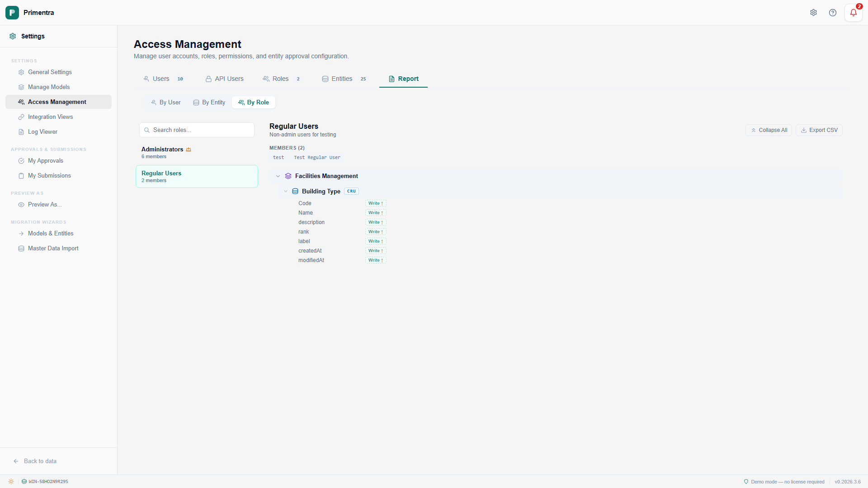This screenshot has height=488, width=868.
Task: Click the notifications bell icon
Action: 853,13
